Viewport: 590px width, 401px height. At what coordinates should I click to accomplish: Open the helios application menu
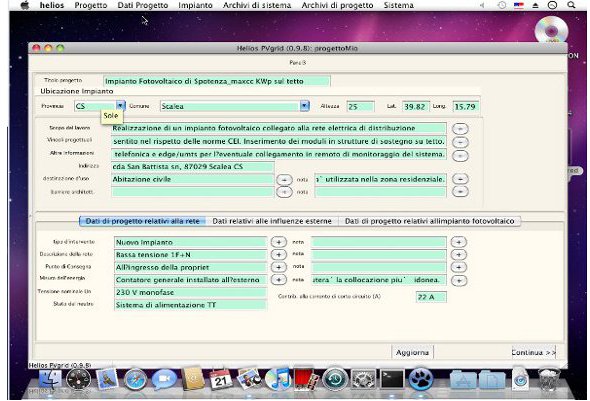[52, 5]
